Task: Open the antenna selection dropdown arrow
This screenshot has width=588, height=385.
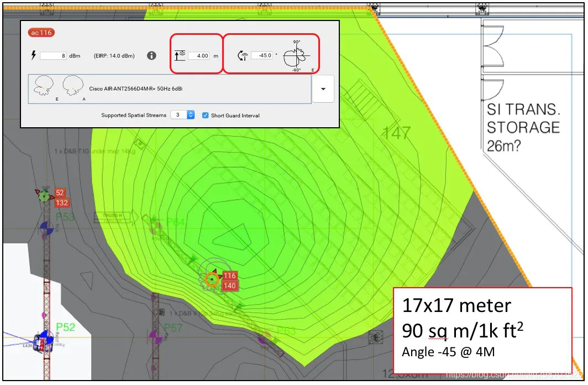Action: click(x=323, y=89)
